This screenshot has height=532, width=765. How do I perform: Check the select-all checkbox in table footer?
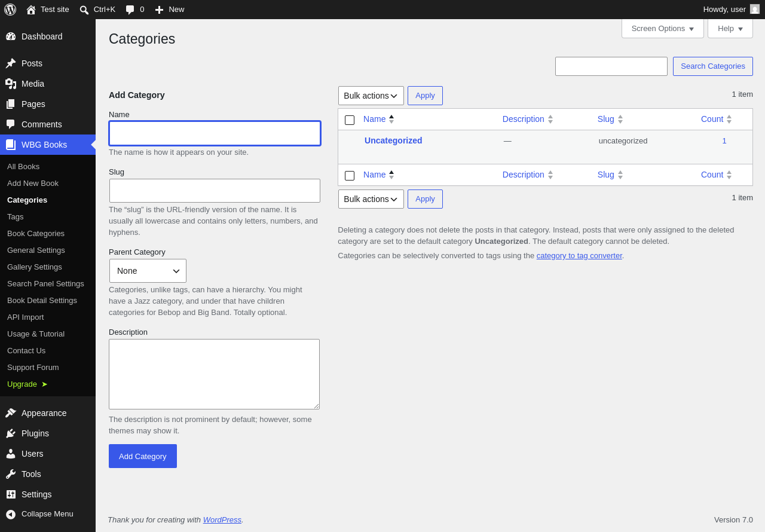pos(350,176)
